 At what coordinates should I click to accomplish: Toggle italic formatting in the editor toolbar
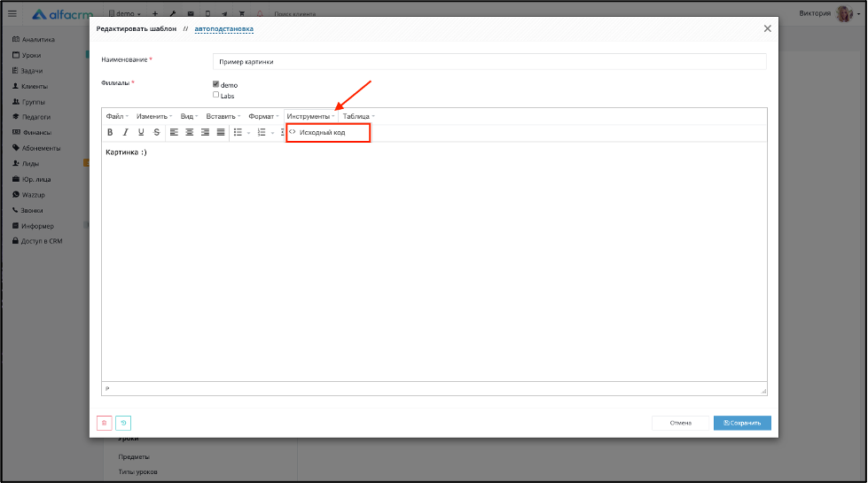click(x=125, y=132)
